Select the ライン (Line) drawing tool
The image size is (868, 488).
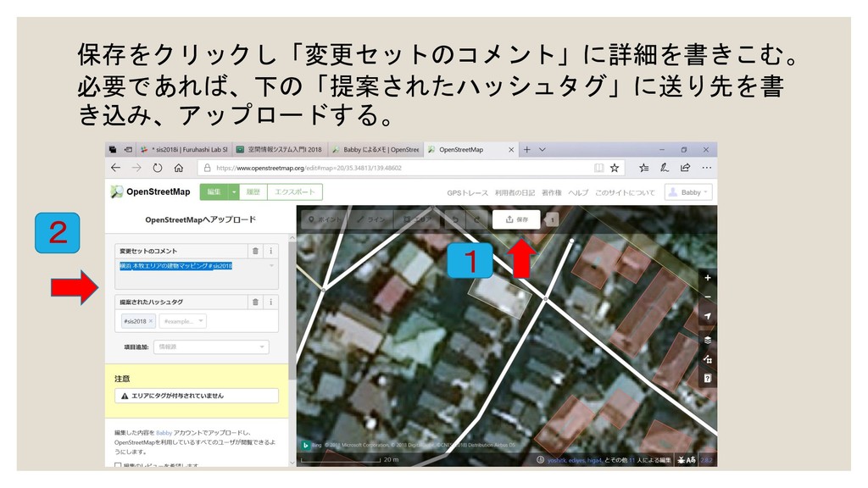click(x=371, y=219)
